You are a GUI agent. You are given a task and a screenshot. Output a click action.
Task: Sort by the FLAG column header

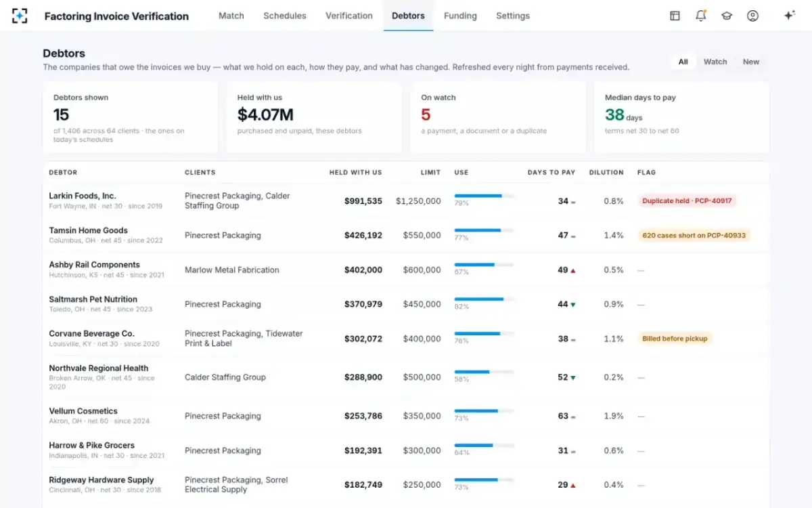pos(646,173)
